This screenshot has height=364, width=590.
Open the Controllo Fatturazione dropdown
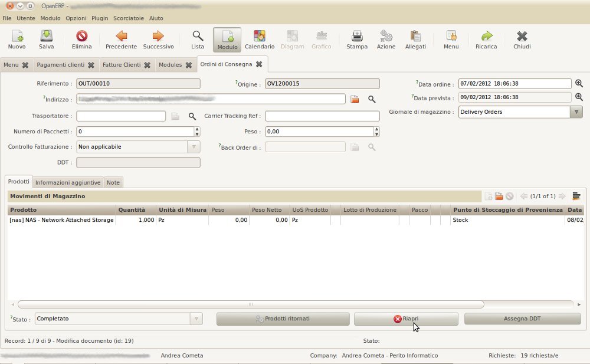(194, 147)
